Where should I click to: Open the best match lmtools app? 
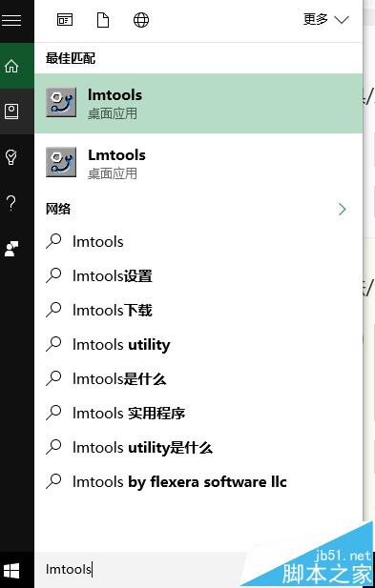(198, 104)
